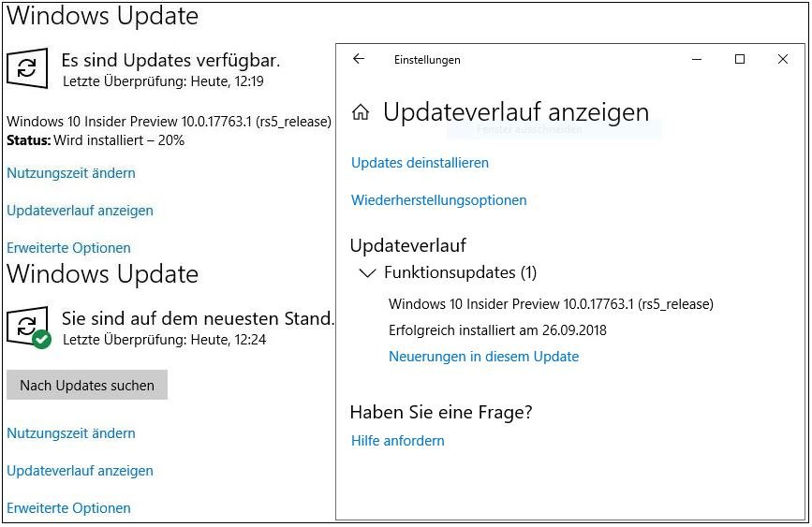Open "Neuerungen in diesem Update" link
The image size is (812, 527).
[x=483, y=357]
